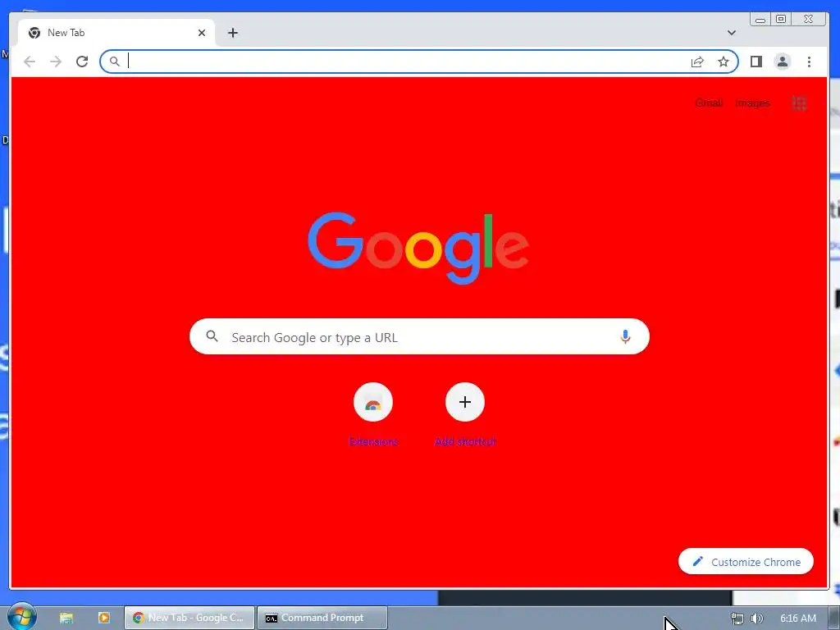The width and height of the screenshot is (840, 630).
Task: Click the search icon in address bar
Action: click(x=115, y=62)
